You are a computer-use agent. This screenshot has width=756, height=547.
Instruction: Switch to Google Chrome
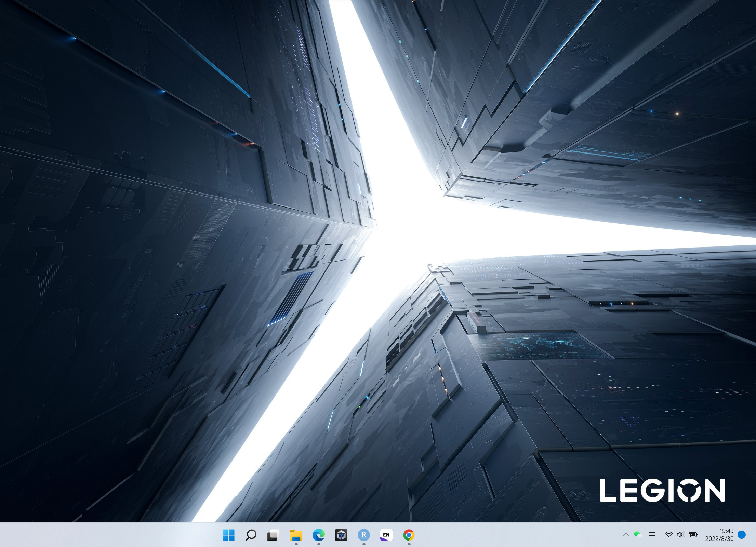pos(409,535)
